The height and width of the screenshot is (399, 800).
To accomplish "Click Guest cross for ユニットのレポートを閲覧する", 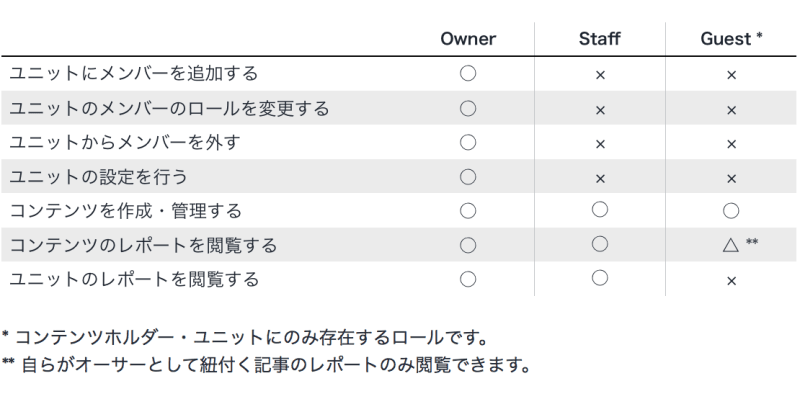I will (x=731, y=281).
